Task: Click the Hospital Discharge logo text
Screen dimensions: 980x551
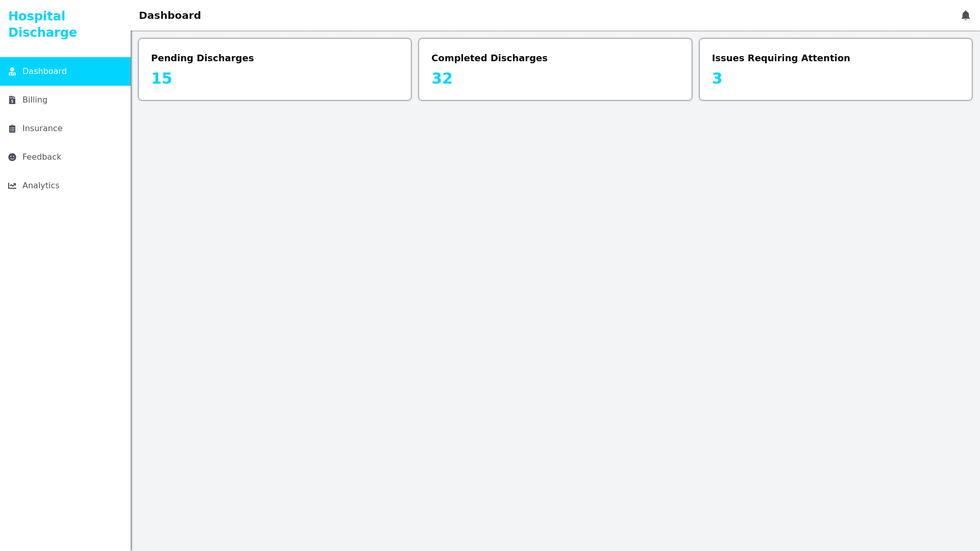Action: point(42,24)
